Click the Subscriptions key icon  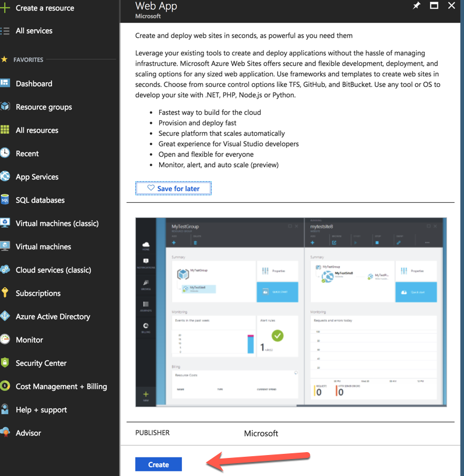pyautogui.click(x=5, y=292)
